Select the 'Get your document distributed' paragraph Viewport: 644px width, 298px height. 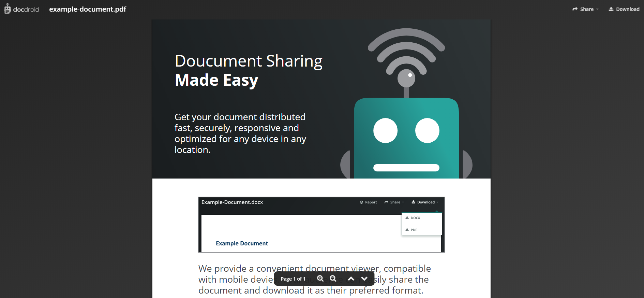pos(240,133)
